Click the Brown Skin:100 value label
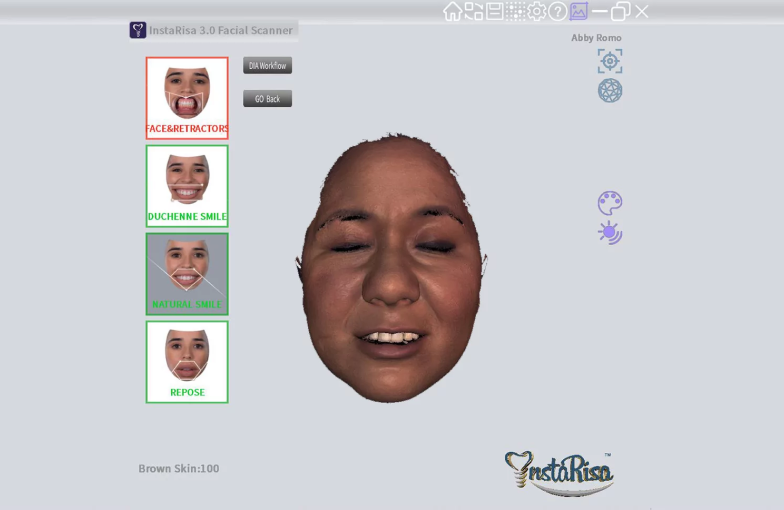Screen dimensions: 784x510 (179, 468)
